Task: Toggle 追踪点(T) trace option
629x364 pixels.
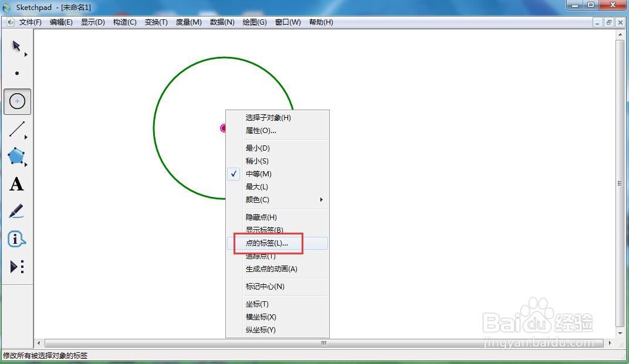Action: pos(278,256)
